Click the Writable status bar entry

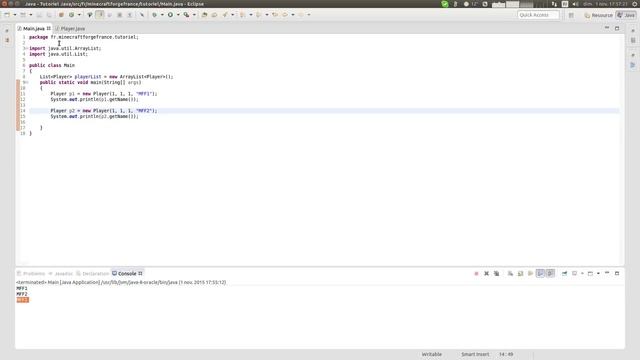432,354
